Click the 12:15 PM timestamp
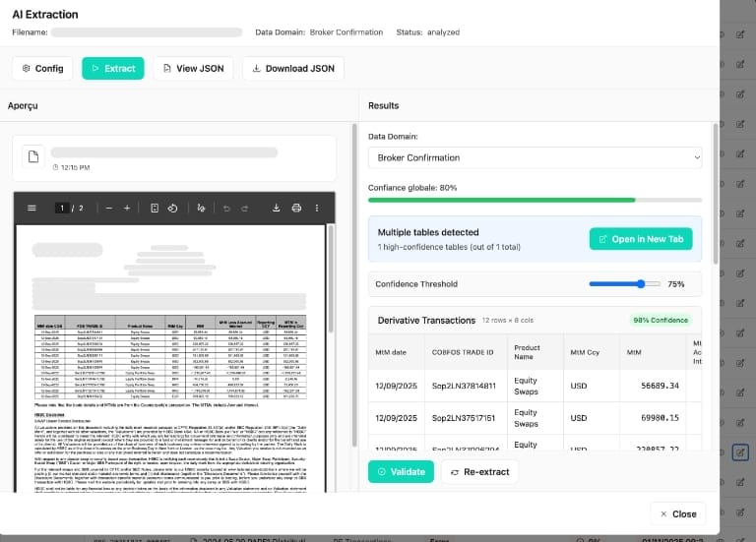Image resolution: width=756 pixels, height=542 pixels. tap(75, 167)
